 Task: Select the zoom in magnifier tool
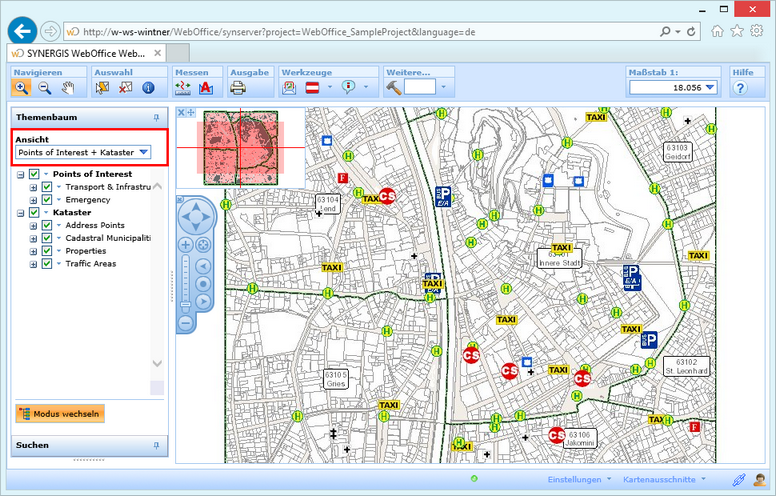click(x=22, y=88)
